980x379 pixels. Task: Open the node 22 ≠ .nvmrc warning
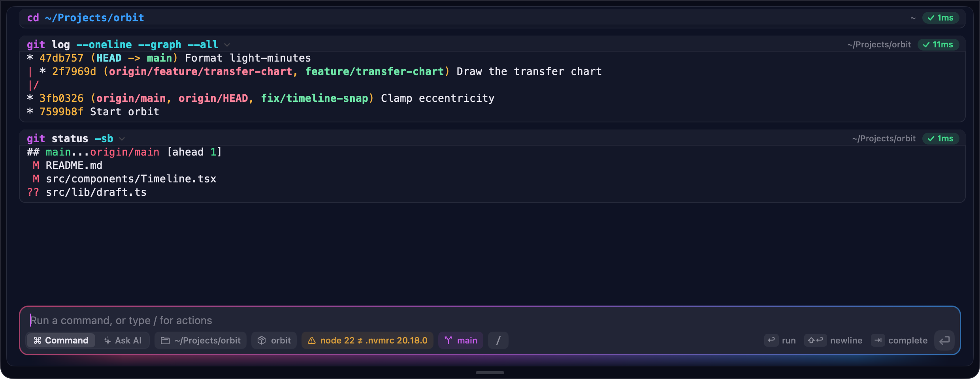pos(367,340)
